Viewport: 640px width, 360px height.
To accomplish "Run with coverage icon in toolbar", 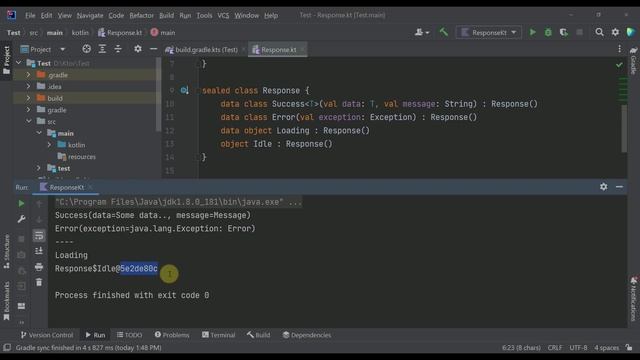I will click(564, 32).
